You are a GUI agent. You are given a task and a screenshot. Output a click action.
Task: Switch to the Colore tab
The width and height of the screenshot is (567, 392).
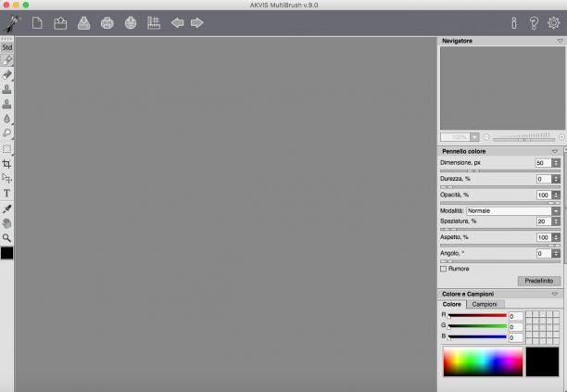(x=452, y=304)
